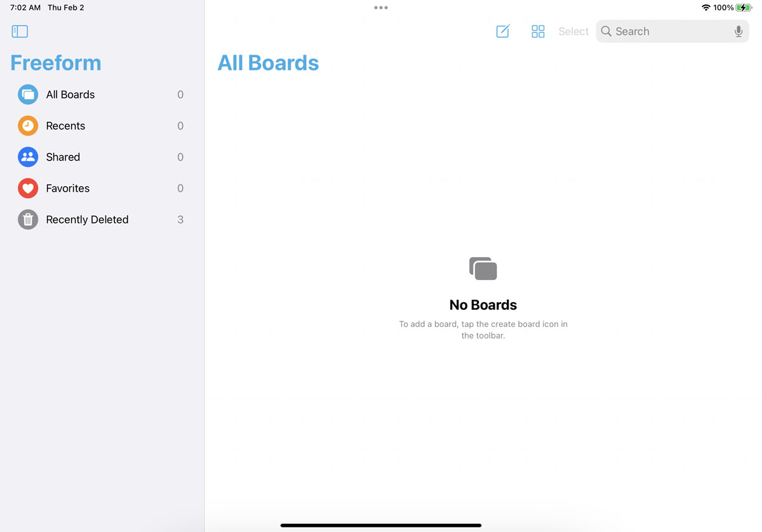Viewport: 762px width, 532px height.
Task: Select the Recents sidebar entry
Action: click(65, 125)
